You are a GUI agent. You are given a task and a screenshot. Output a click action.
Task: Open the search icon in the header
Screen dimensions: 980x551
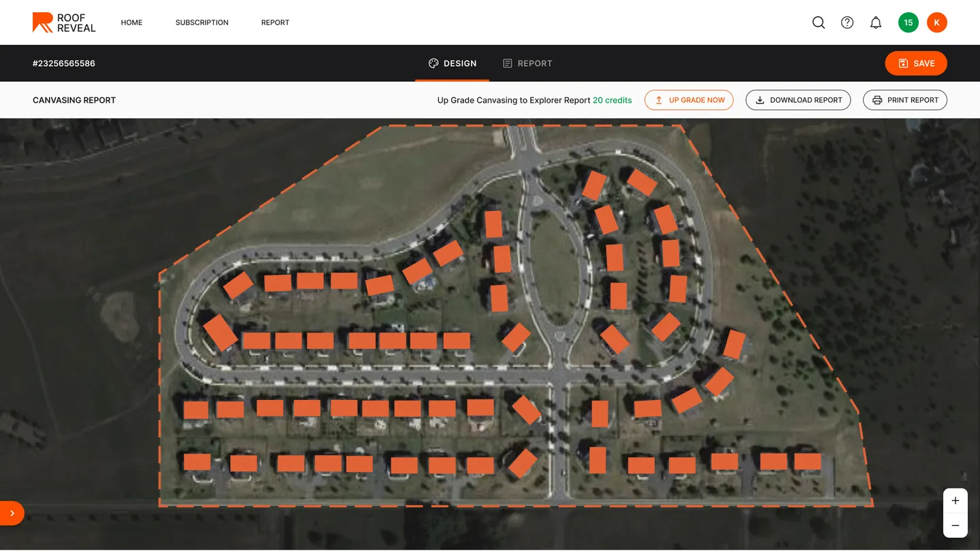819,22
